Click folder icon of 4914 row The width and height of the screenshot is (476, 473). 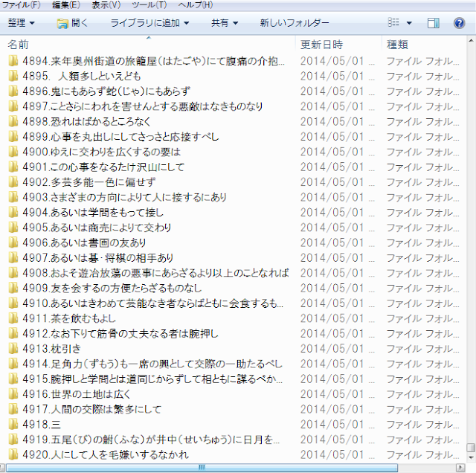point(13,364)
